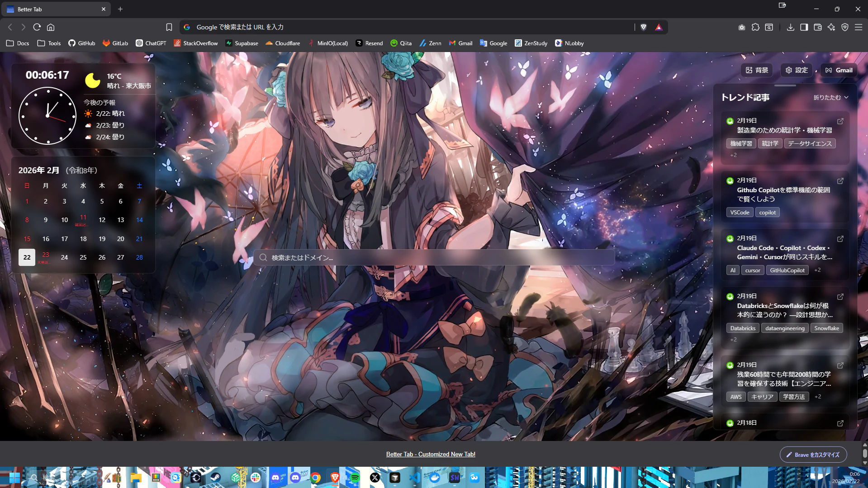Open new tab with plus button

120,9
